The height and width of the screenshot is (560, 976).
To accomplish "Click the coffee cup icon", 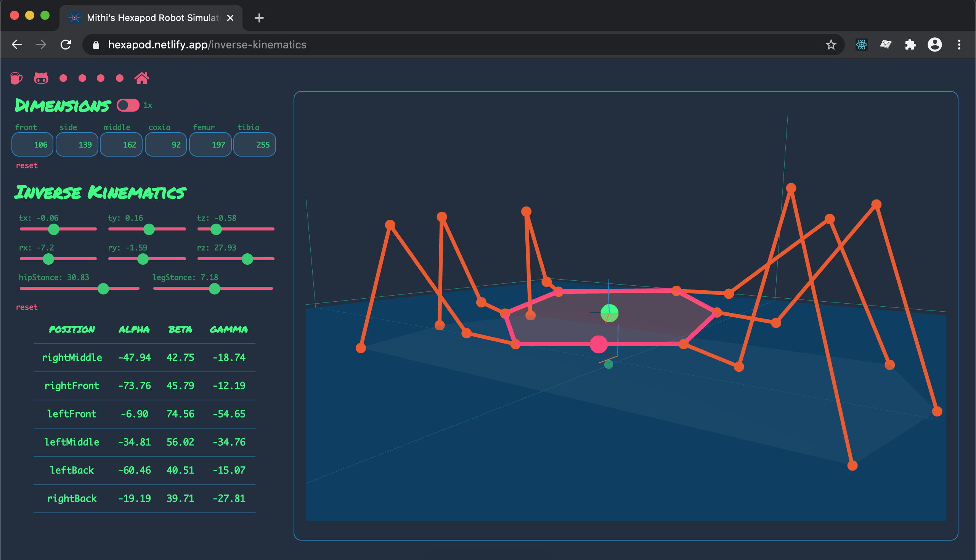I will (16, 78).
